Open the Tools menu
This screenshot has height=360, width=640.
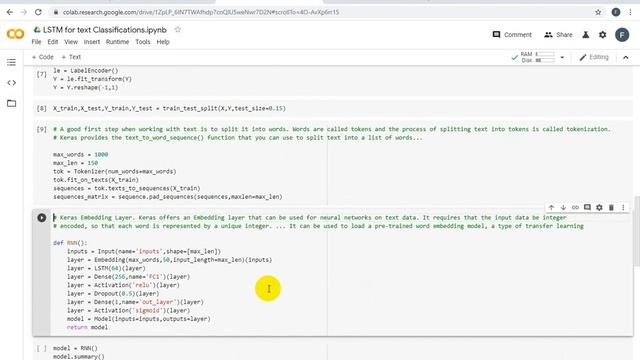pos(143,42)
